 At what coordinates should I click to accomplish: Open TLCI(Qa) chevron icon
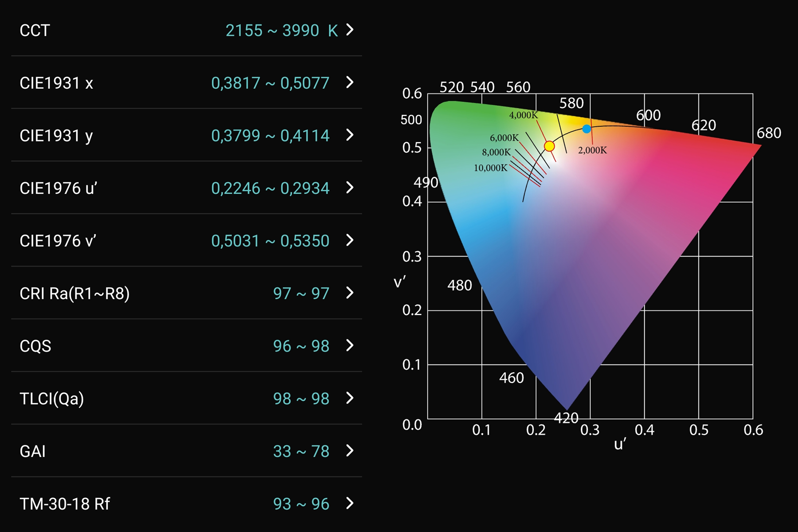(350, 398)
